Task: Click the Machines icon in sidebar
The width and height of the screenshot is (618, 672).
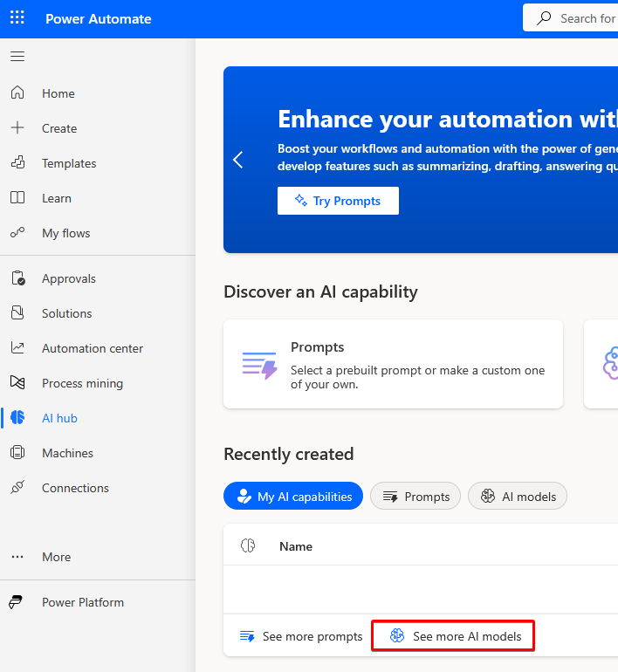Action: [17, 453]
